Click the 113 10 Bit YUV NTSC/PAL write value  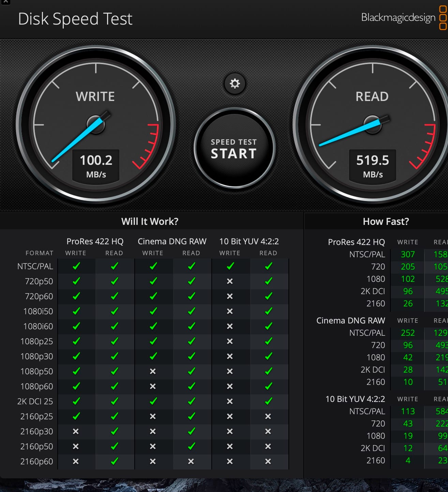pos(408,411)
